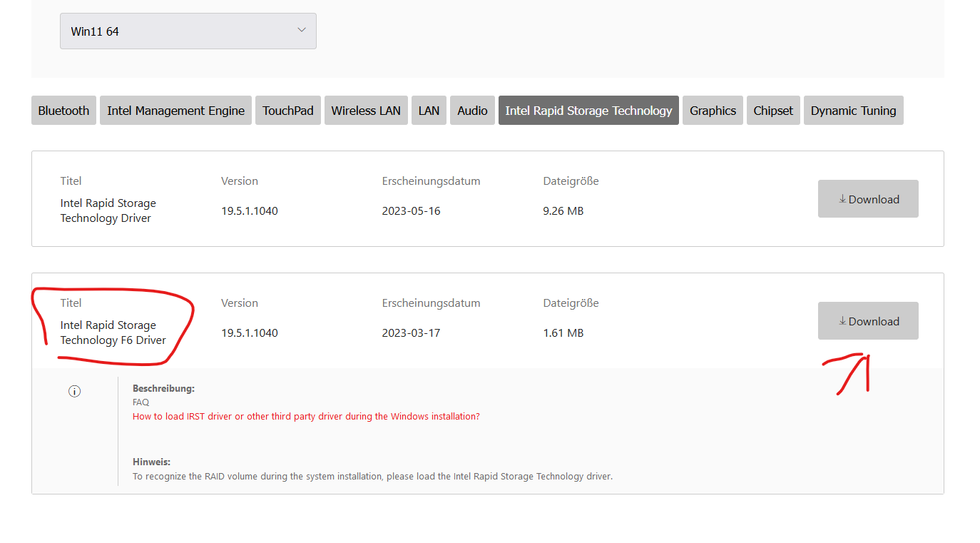The height and width of the screenshot is (543, 980).
Task: Switch to the Bluetooth tab
Action: point(63,111)
